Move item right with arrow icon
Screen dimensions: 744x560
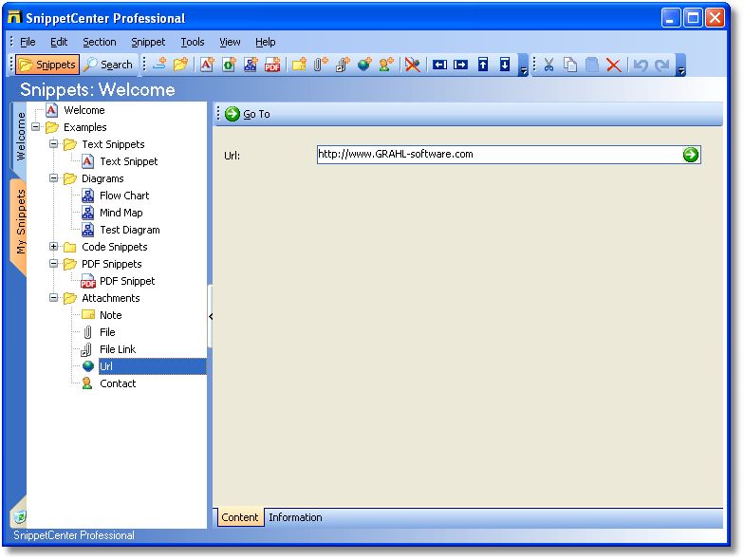tap(461, 65)
